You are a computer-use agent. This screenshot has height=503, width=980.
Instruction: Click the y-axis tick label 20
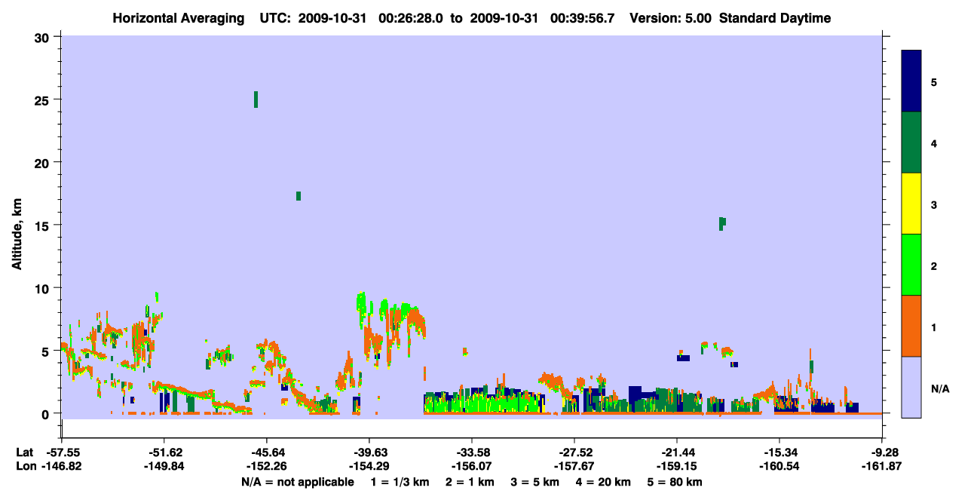[44, 162]
